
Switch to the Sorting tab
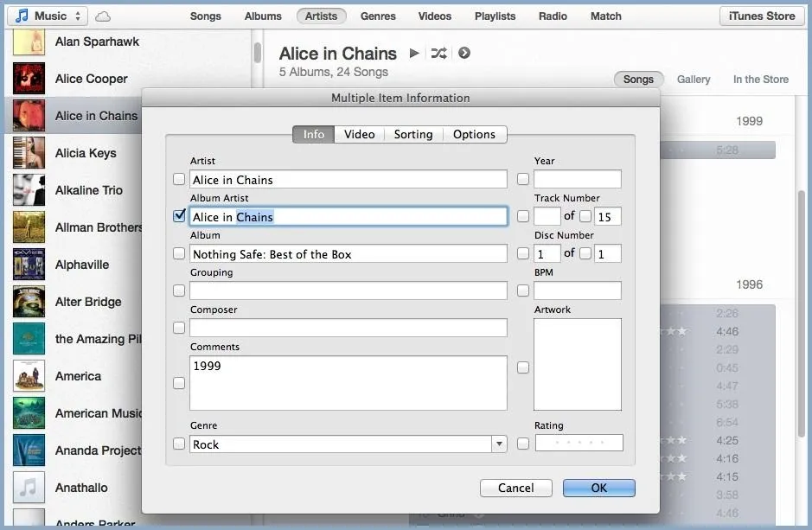413,134
